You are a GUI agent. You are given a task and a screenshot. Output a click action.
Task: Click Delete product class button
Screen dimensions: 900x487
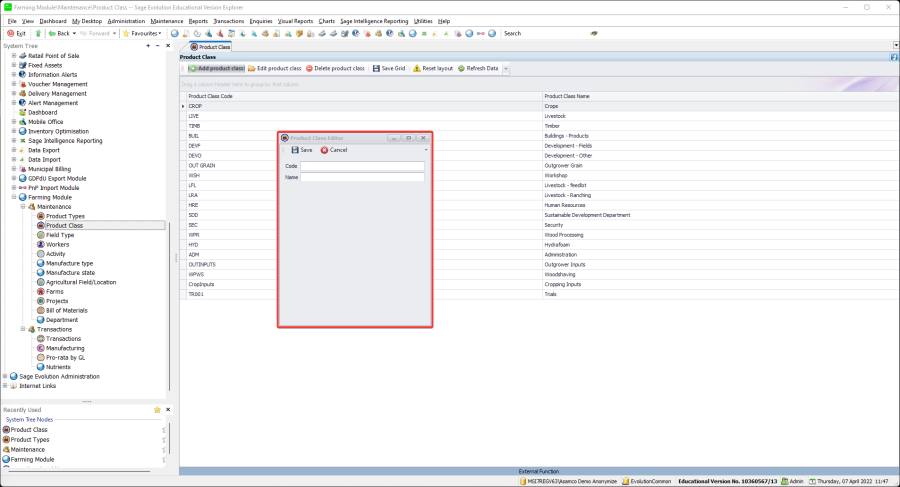[x=335, y=68]
